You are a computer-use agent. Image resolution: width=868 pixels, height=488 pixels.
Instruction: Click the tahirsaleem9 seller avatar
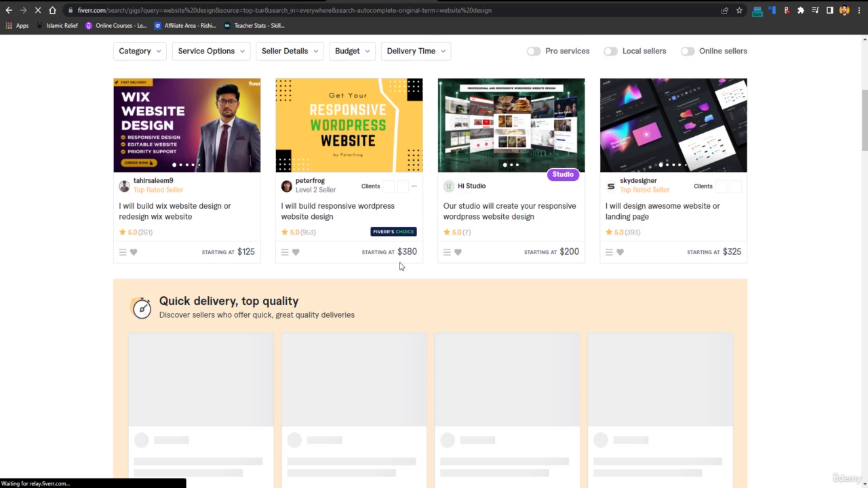[124, 186]
